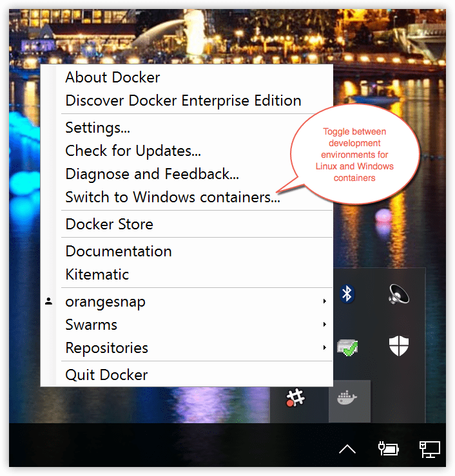Open the network icon in taskbar
The width and height of the screenshot is (455, 476).
pos(429,448)
